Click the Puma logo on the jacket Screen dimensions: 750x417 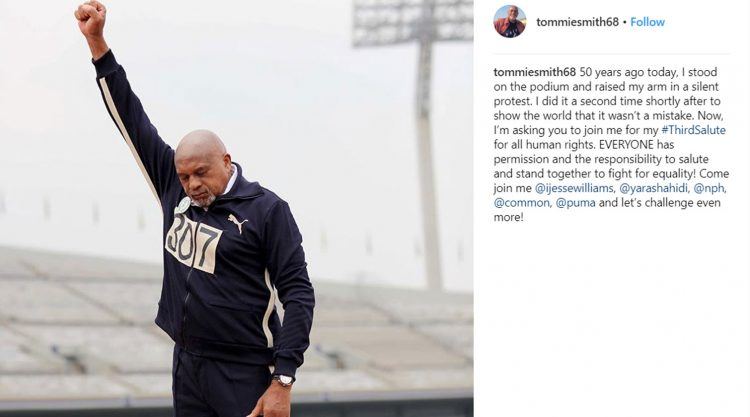[x=238, y=223]
